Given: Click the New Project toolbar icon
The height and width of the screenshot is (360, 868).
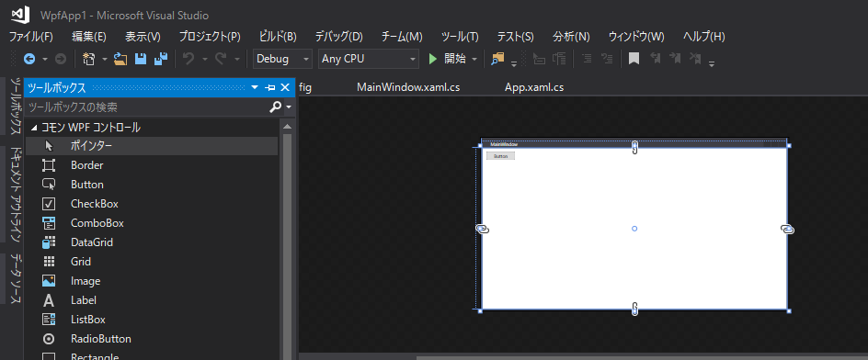Looking at the screenshot, I should coord(88,59).
